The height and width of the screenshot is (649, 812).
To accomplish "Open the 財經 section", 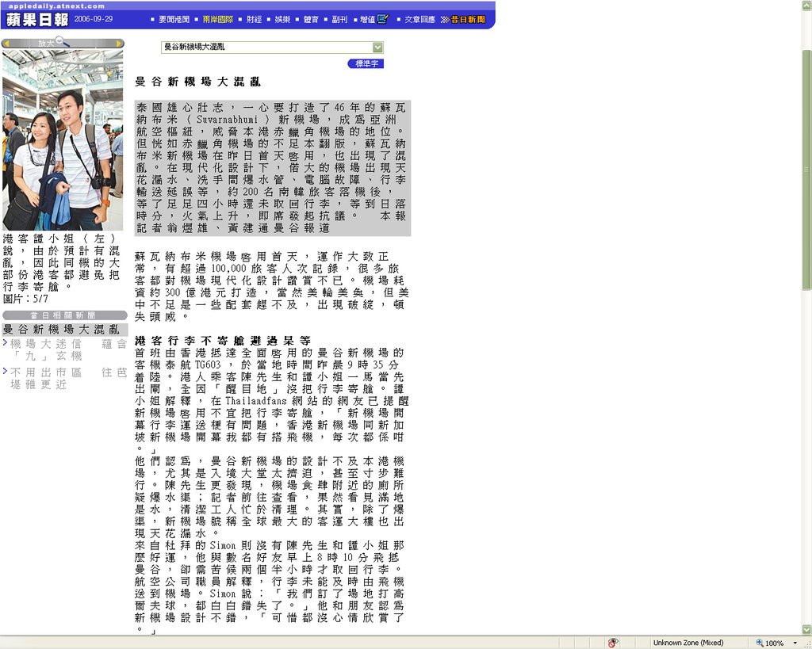I will click(254, 19).
